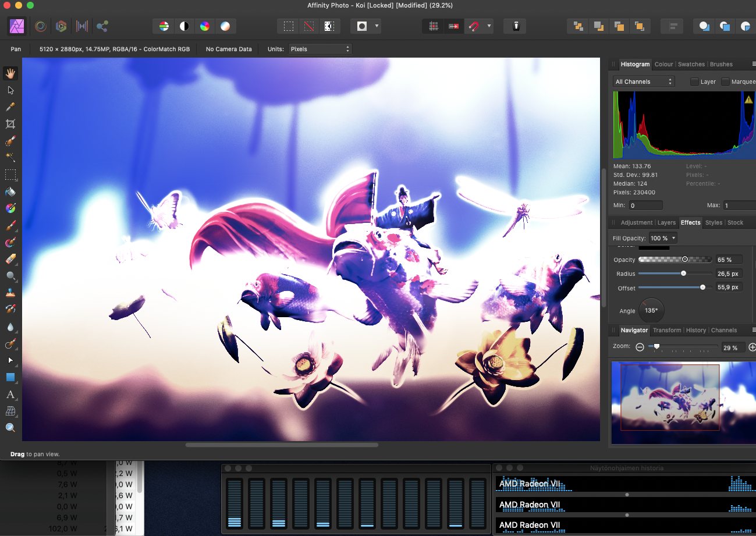Image resolution: width=756 pixels, height=536 pixels.
Task: Open the Layers tab
Action: 666,222
